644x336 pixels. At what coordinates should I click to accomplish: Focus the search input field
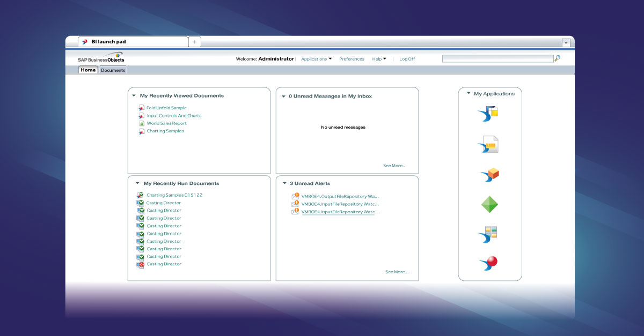click(497, 58)
